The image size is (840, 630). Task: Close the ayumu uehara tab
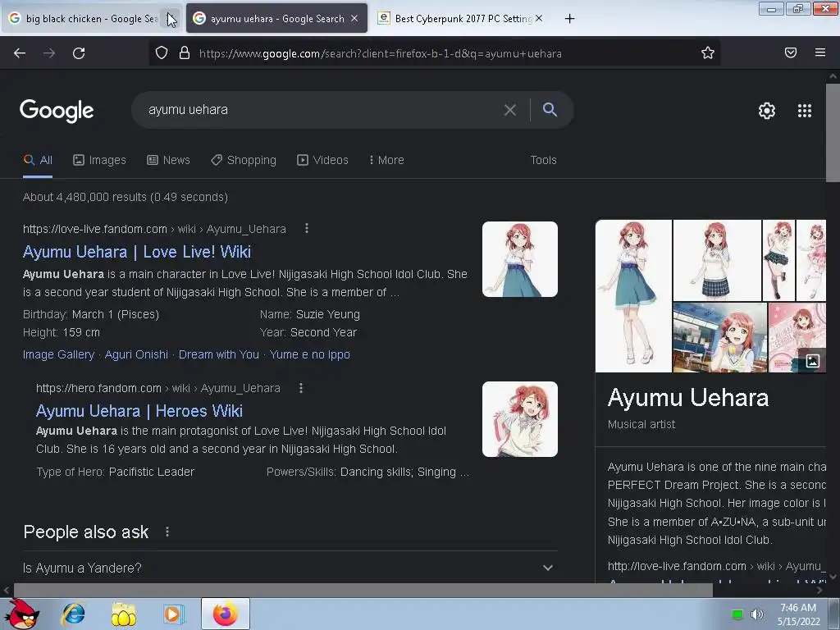(354, 18)
